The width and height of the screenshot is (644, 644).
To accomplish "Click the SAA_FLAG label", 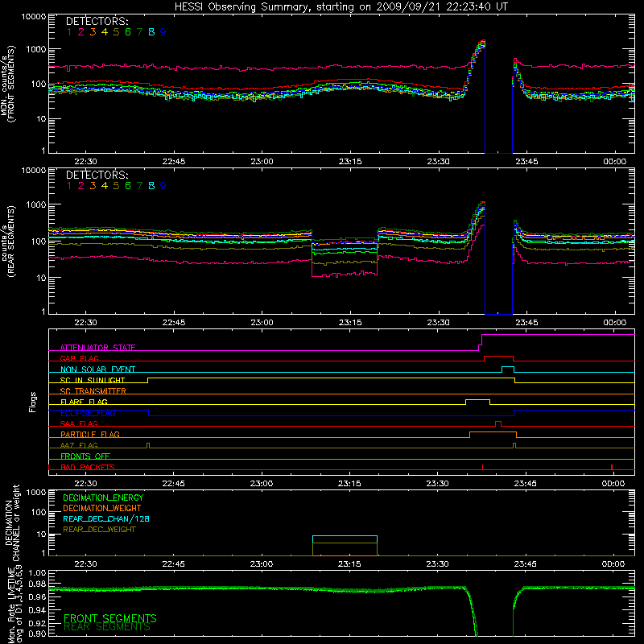I will tap(79, 423).
